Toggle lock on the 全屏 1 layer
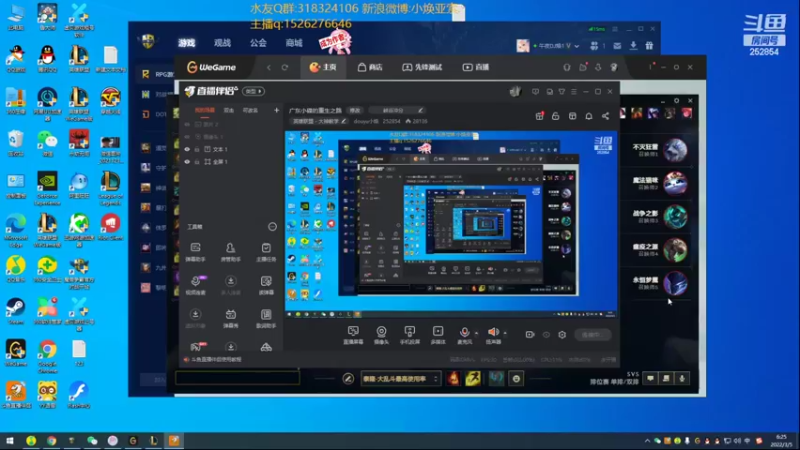Screen dimensions: 800x450 coord(197,162)
